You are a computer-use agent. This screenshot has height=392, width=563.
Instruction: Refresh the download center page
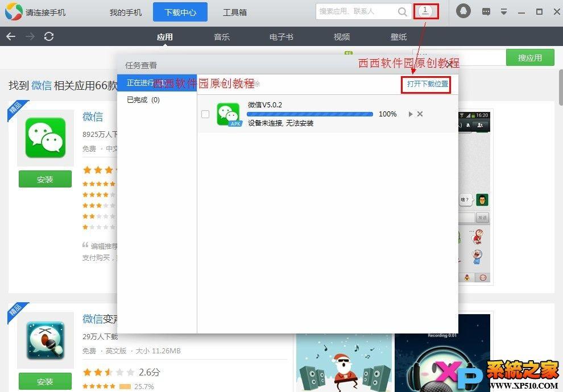click(x=49, y=36)
